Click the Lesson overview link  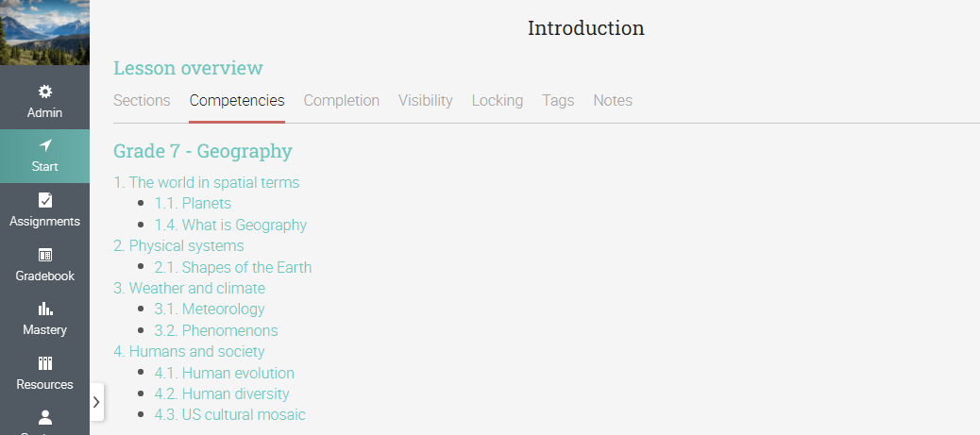click(x=188, y=68)
